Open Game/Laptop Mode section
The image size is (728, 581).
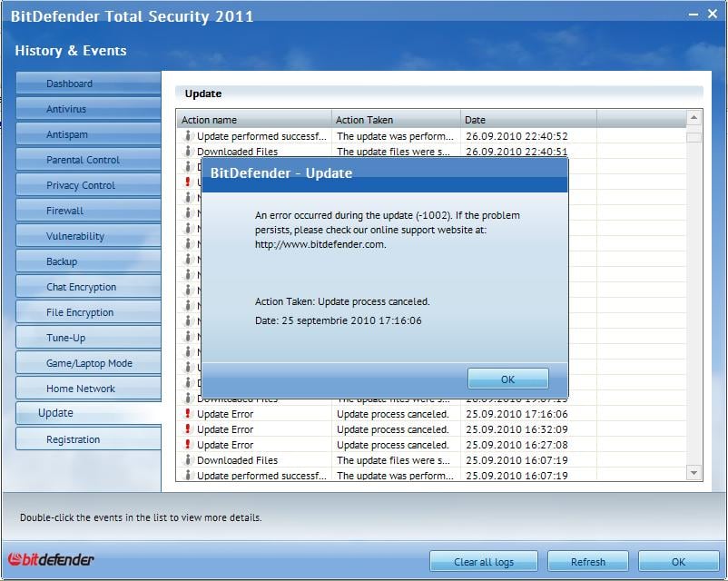88,363
